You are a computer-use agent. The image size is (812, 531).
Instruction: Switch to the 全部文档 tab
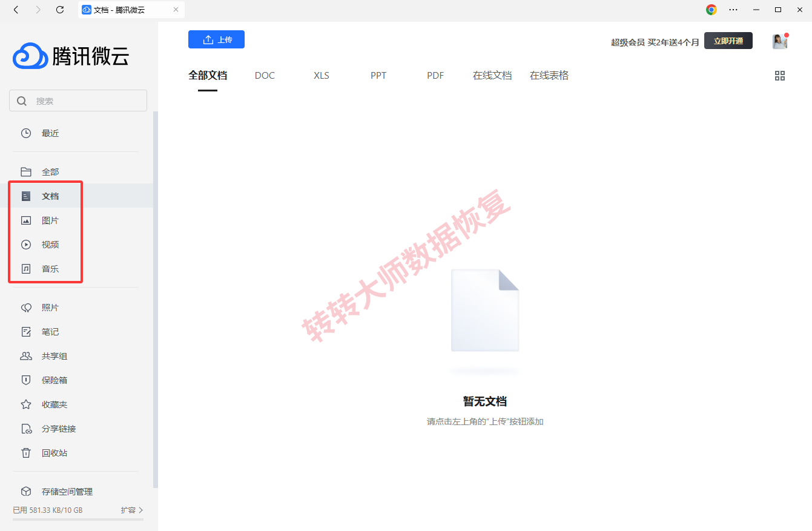pyautogui.click(x=208, y=76)
